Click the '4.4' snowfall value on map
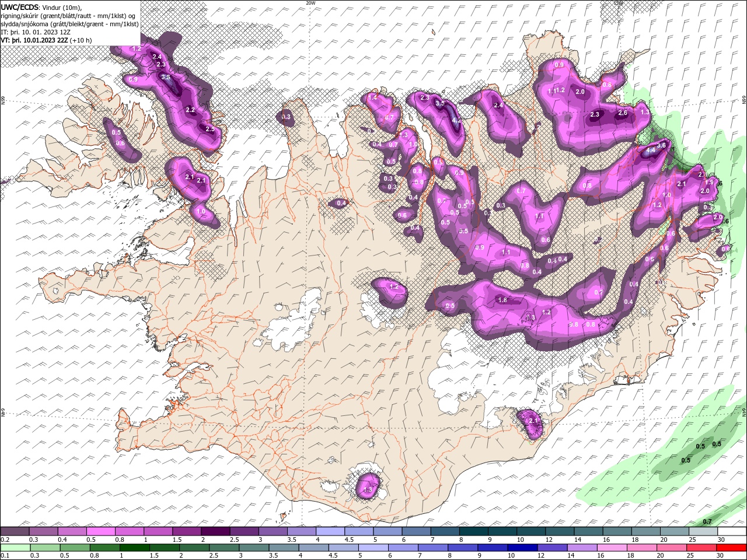747x560 pixels. point(651,151)
